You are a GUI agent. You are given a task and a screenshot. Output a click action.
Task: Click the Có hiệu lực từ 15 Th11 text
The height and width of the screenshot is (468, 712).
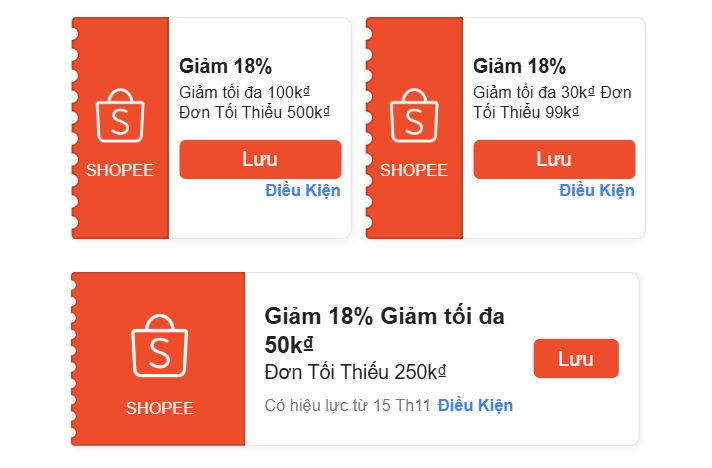347,405
